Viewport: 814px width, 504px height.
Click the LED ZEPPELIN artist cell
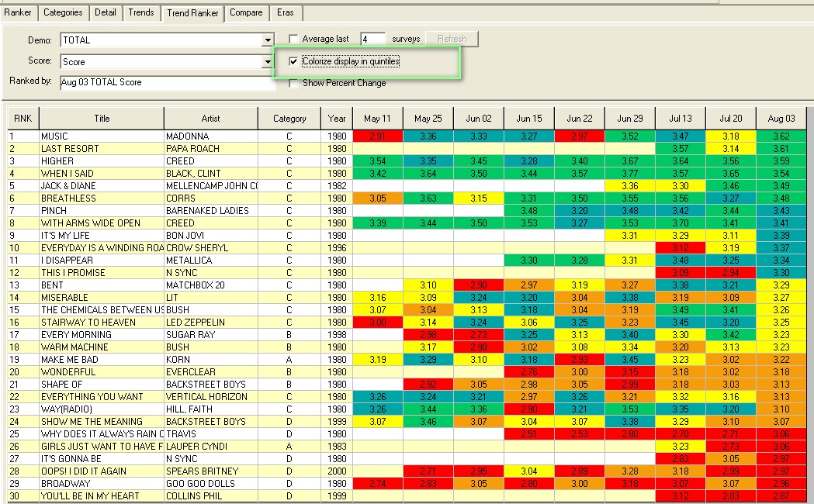tap(211, 323)
